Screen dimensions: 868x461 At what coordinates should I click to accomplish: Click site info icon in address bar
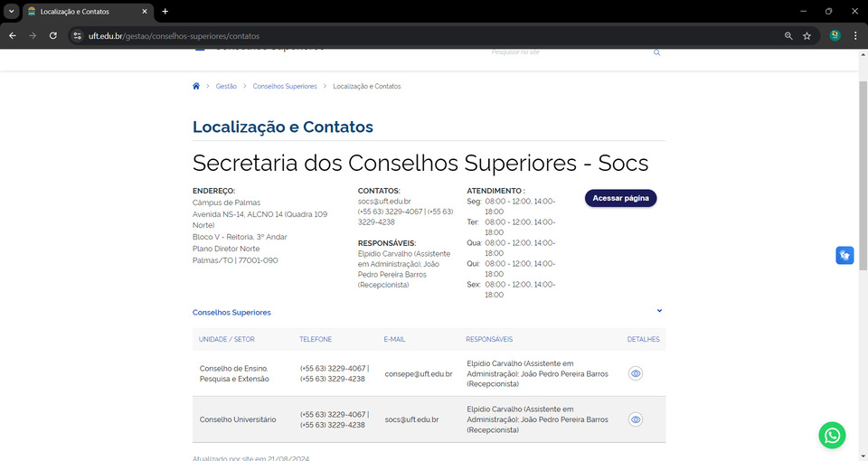[77, 35]
